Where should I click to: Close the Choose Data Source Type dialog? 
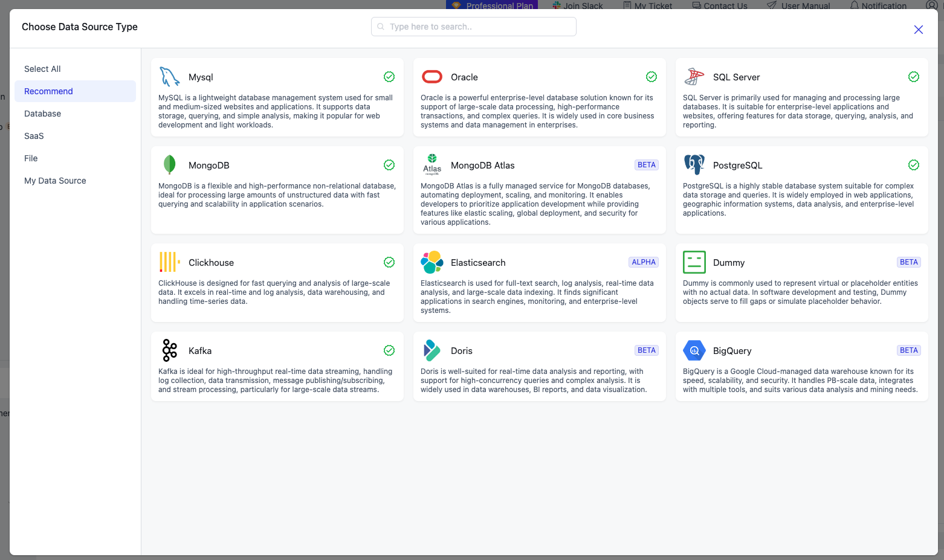click(x=919, y=30)
